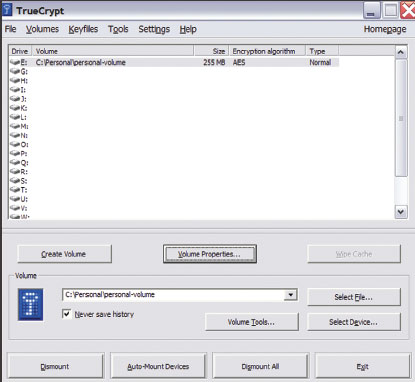415x382 pixels.
Task: Toggle the Never save history checkbox
Action: pos(67,314)
